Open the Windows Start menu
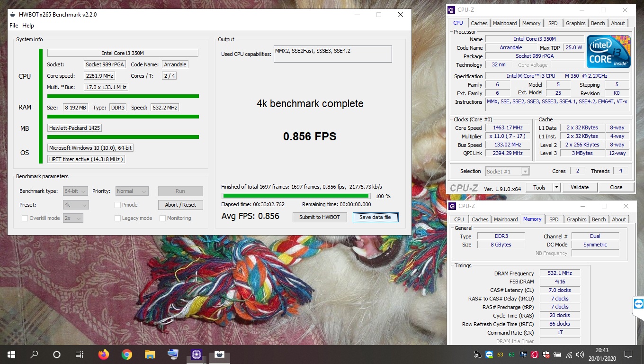The height and width of the screenshot is (364, 644). [x=11, y=354]
